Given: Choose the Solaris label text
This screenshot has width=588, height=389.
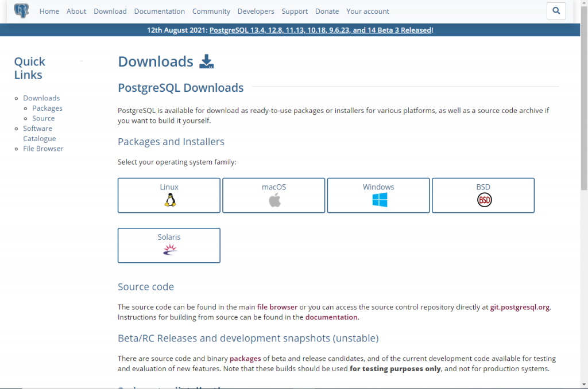Looking at the screenshot, I should (x=169, y=237).
